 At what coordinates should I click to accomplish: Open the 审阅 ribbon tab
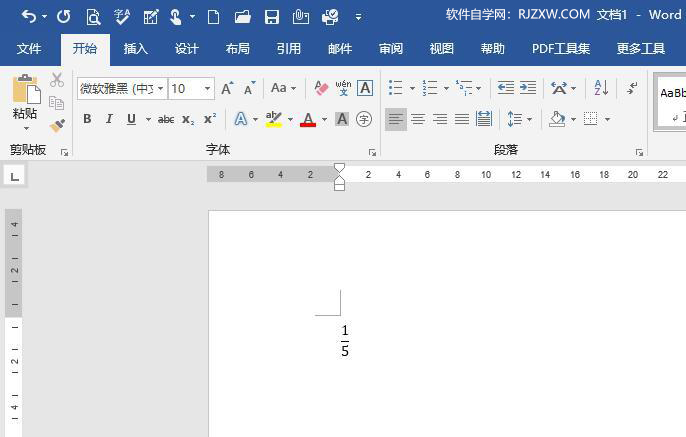(x=391, y=48)
